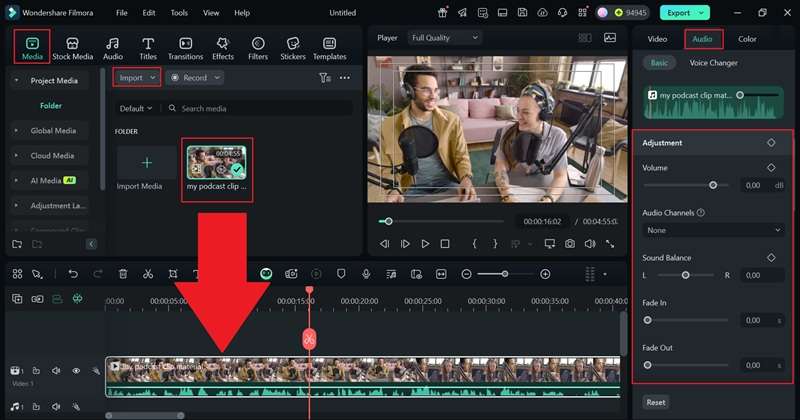Toggle the Volume keyframe diamond

771,167
